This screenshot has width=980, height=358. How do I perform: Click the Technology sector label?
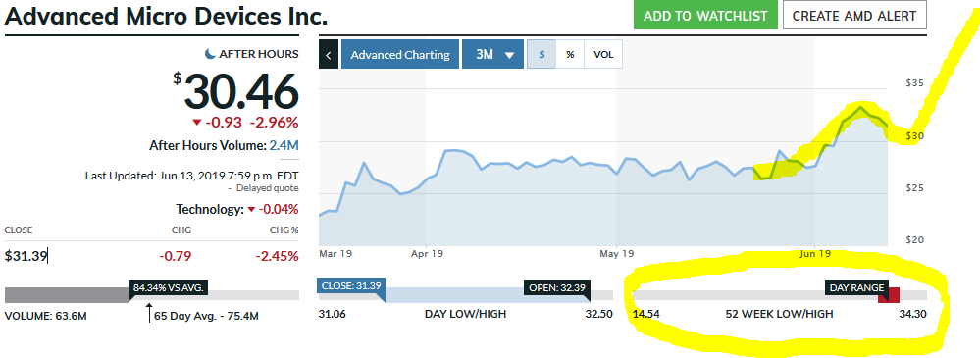click(209, 209)
